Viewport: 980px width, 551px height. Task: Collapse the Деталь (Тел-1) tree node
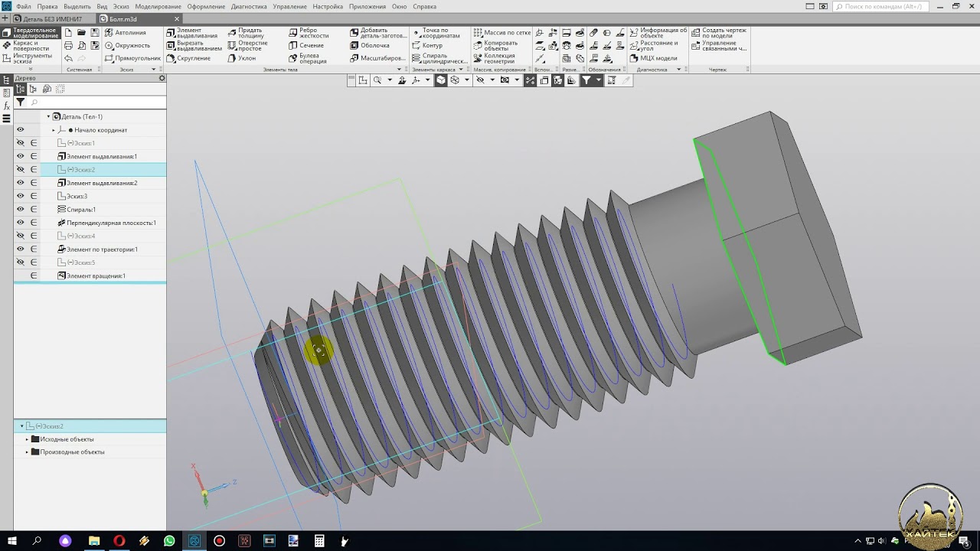pyautogui.click(x=48, y=116)
